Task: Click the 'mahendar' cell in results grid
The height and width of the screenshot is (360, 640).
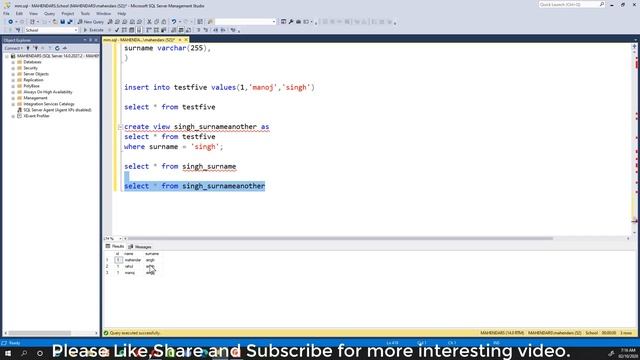Action: [x=133, y=260]
